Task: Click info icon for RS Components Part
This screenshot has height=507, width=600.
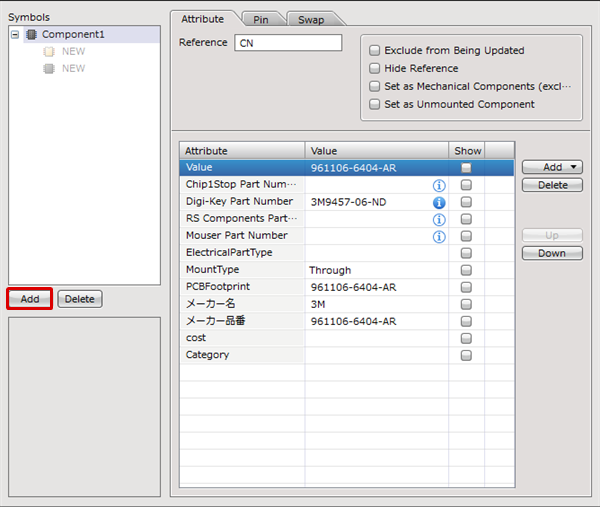Action: 438,219
